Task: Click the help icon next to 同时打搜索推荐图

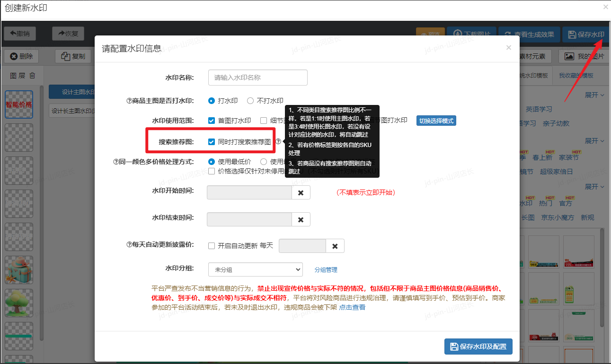Action: (x=278, y=141)
